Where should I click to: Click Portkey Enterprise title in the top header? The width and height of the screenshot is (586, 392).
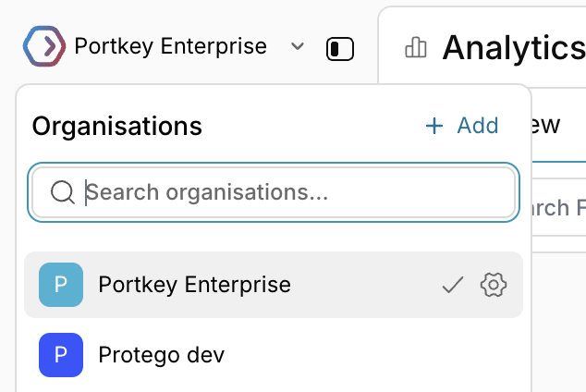170,46
